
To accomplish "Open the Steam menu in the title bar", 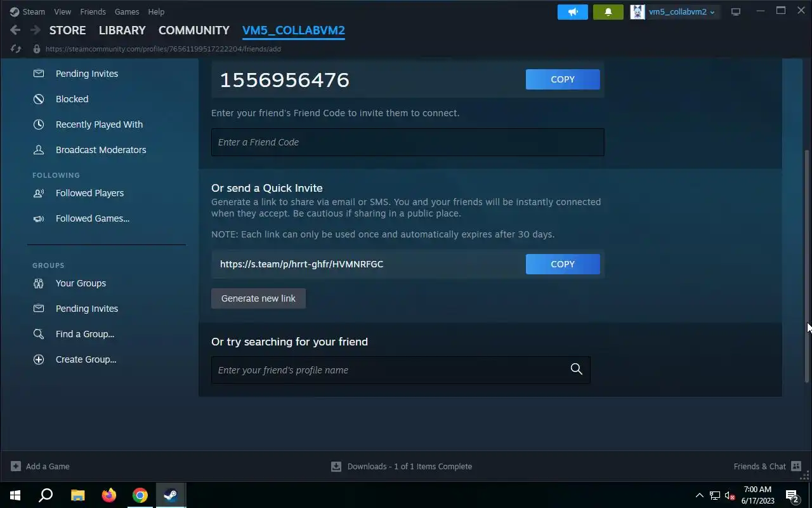I will (27, 11).
